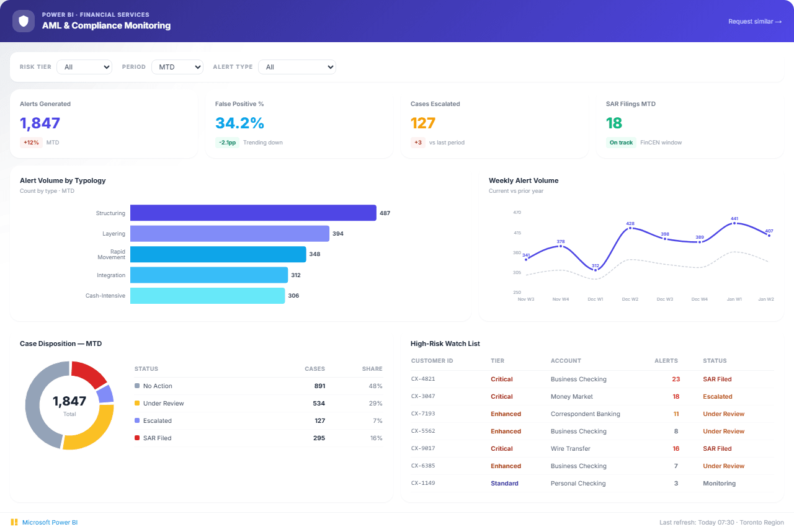Click the Weekly Alert Volume chart title
Image resolution: width=794 pixels, height=532 pixels.
pyautogui.click(x=524, y=181)
